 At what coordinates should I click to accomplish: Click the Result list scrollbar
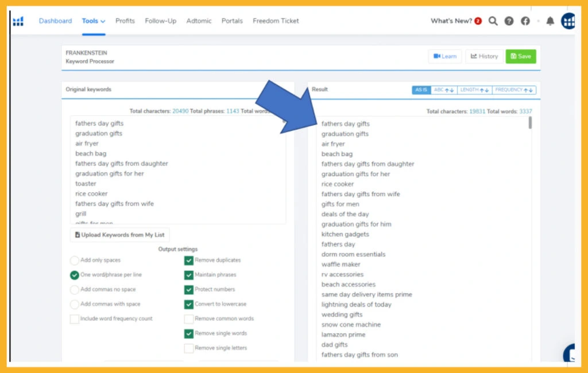[x=529, y=123]
